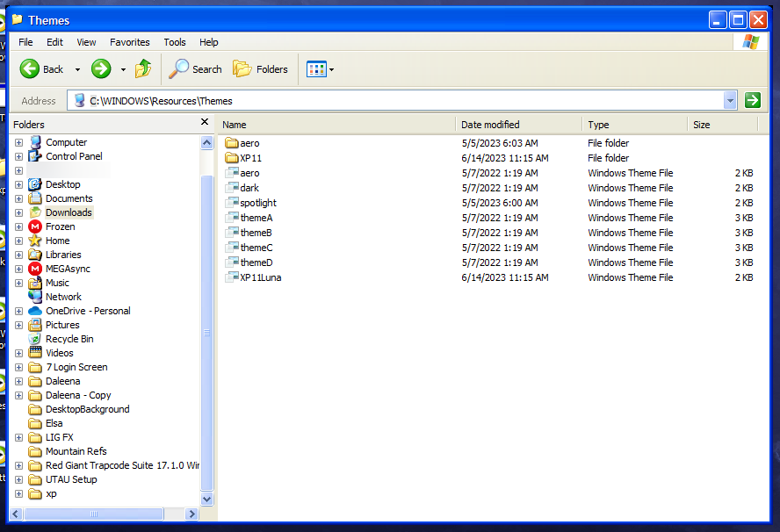Viewport: 780px width, 532px height.
Task: Click the green Forward arrow icon
Action: [x=101, y=68]
